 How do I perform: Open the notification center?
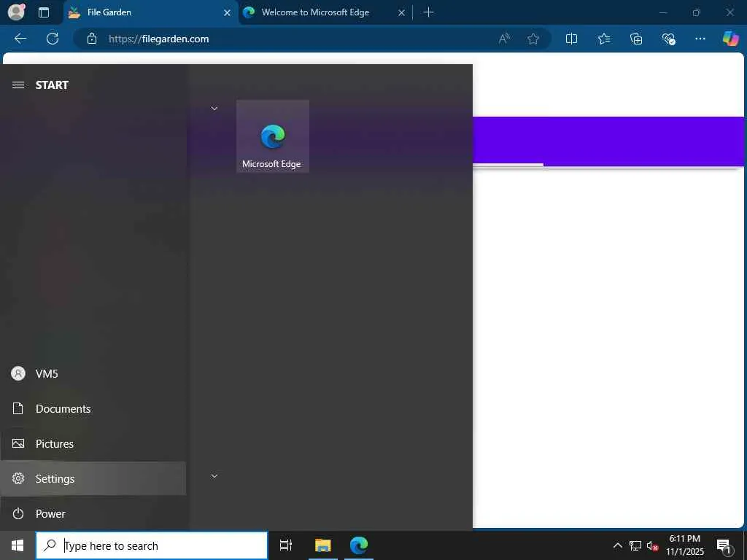pos(724,545)
